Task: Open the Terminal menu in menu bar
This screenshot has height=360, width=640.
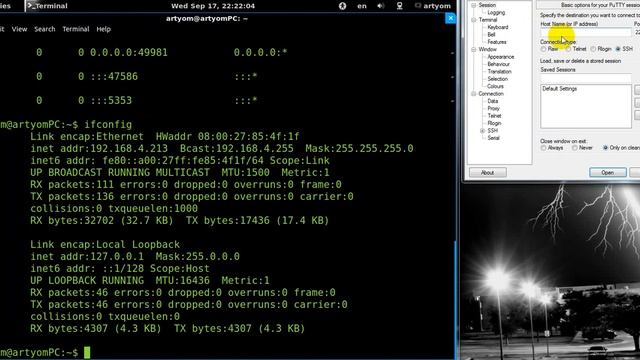Action: point(76,29)
